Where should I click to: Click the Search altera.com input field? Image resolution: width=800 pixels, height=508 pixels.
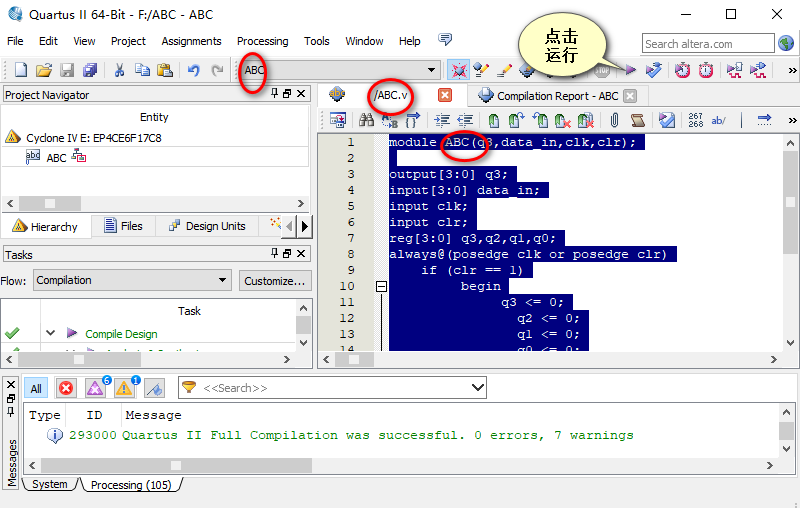[x=708, y=43]
